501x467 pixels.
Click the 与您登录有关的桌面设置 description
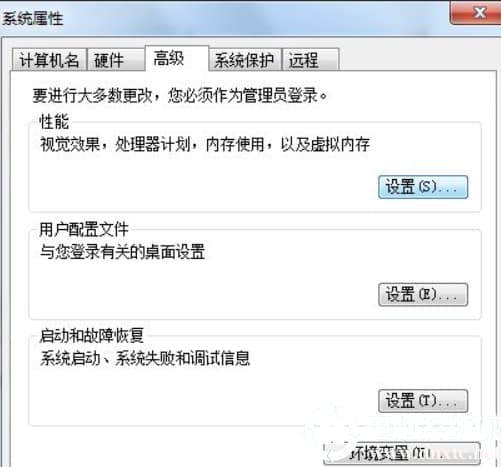pyautogui.click(x=122, y=252)
